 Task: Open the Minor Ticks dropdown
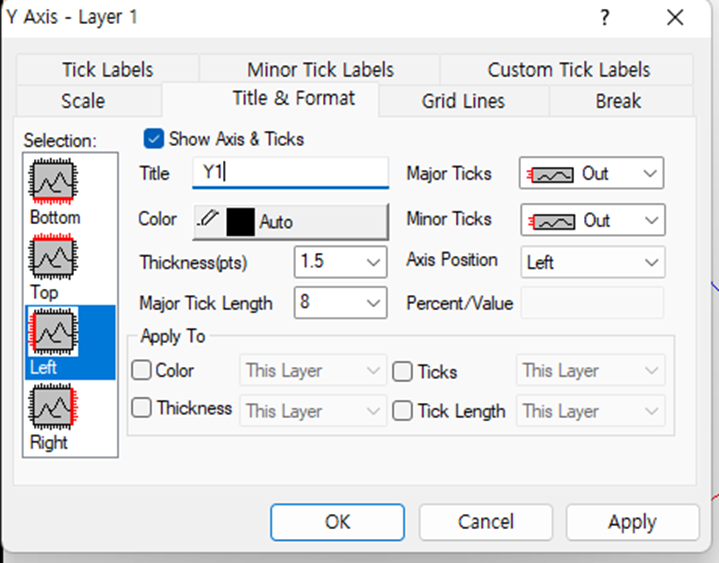[x=592, y=220]
